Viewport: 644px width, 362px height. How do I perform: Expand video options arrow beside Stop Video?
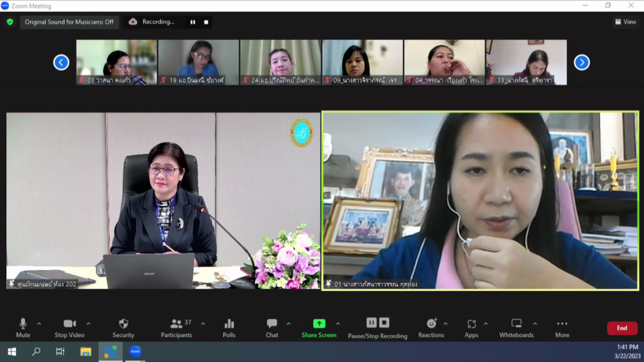coord(88,324)
